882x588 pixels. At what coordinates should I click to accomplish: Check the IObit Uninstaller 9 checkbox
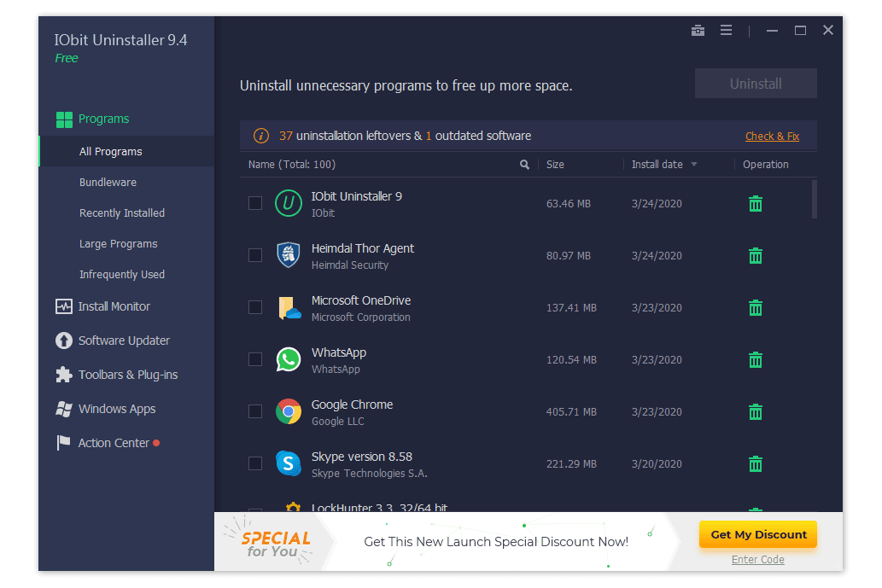pos(255,203)
